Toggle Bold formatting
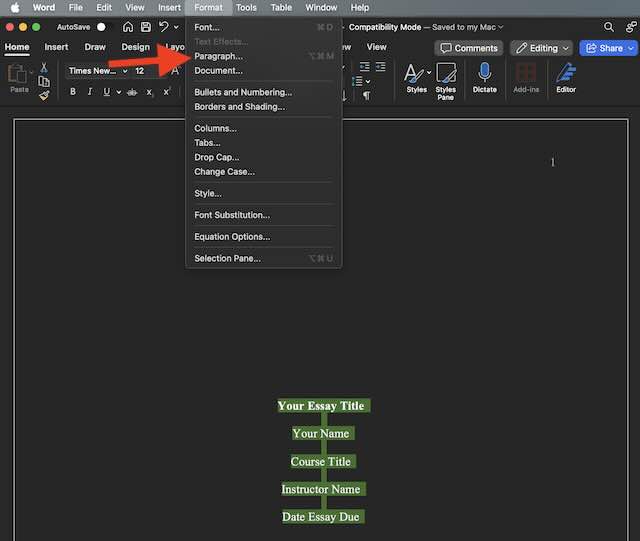Image resolution: width=640 pixels, height=541 pixels. pos(73,92)
